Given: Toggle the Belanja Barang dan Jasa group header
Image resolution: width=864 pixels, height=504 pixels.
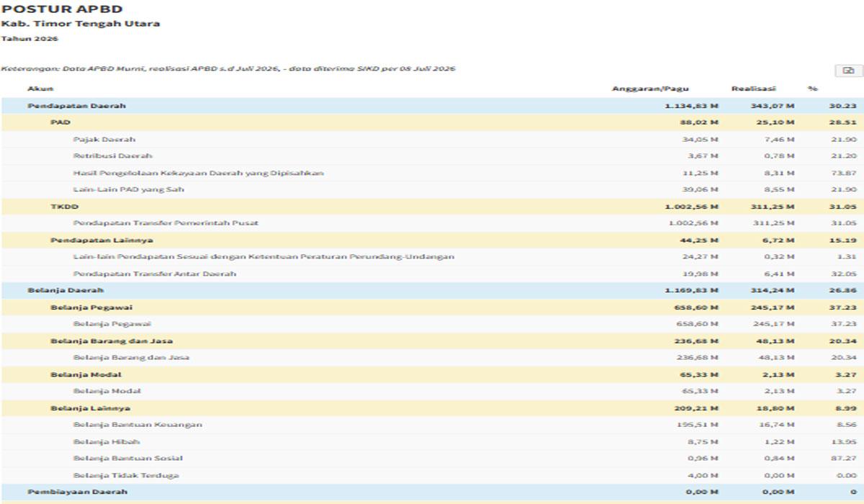Looking at the screenshot, I should (x=432, y=341).
